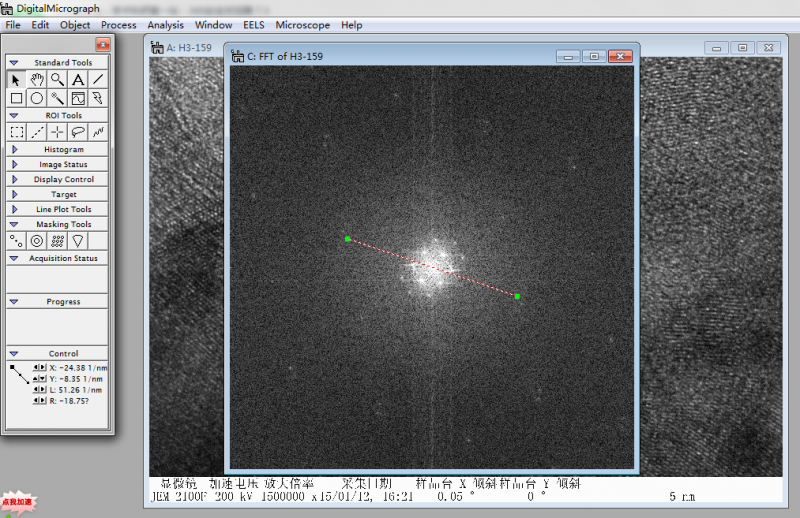Select the hand pan tool

pos(37,80)
